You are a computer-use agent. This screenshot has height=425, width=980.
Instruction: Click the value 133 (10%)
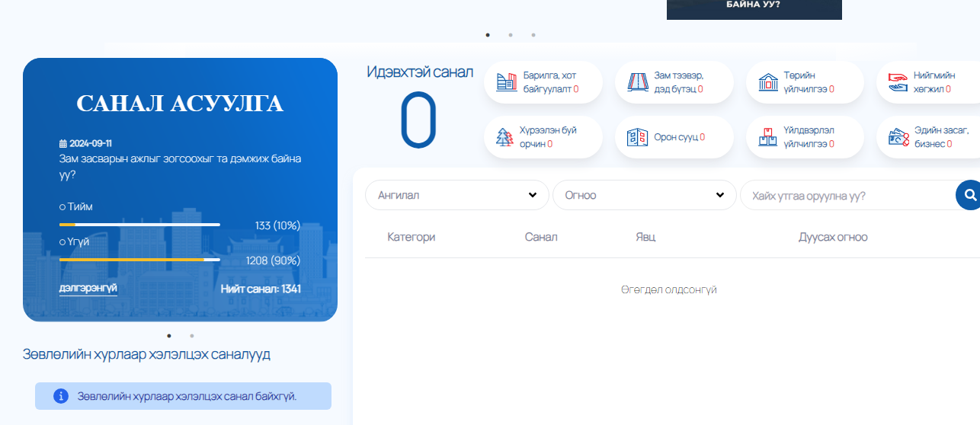point(278,225)
